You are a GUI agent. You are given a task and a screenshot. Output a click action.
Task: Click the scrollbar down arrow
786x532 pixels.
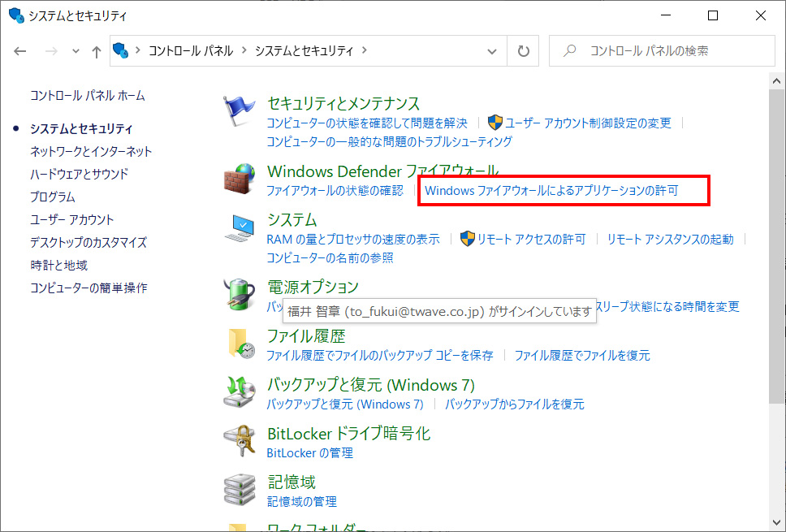tap(776, 522)
